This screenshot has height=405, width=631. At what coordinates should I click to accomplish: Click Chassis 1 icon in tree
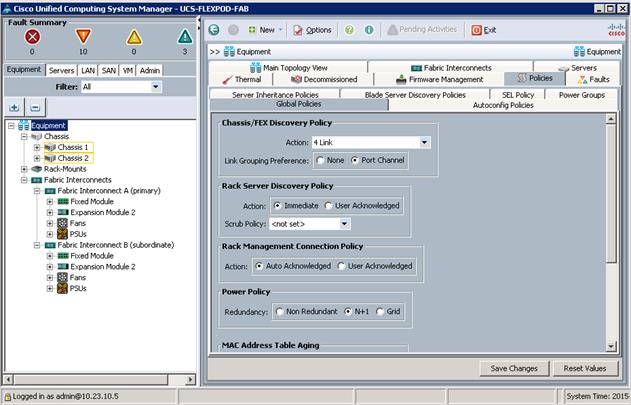pyautogui.click(x=50, y=147)
